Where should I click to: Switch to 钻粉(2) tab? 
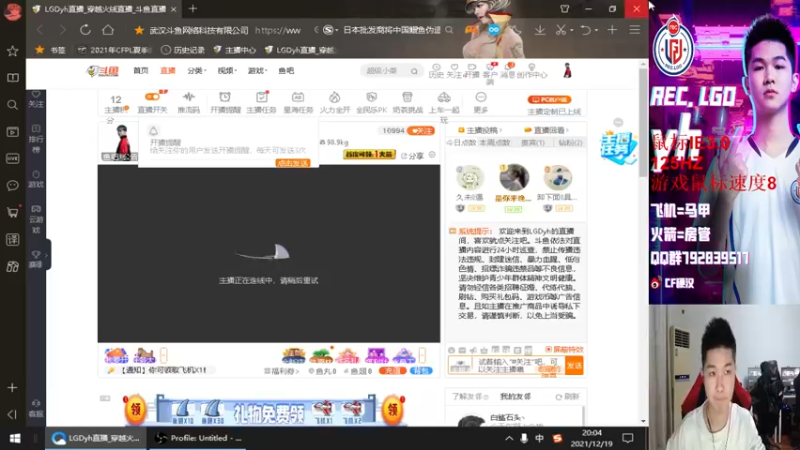pyautogui.click(x=570, y=143)
